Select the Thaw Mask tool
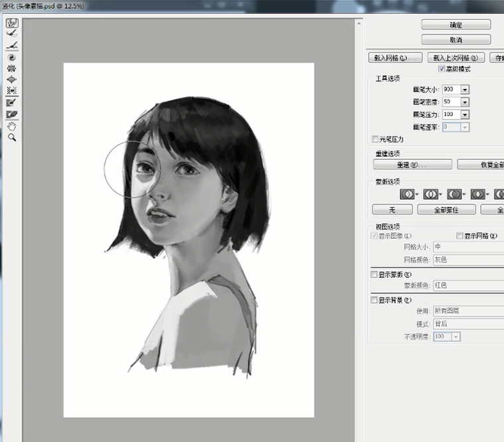This screenshot has height=442, width=504. (x=11, y=114)
